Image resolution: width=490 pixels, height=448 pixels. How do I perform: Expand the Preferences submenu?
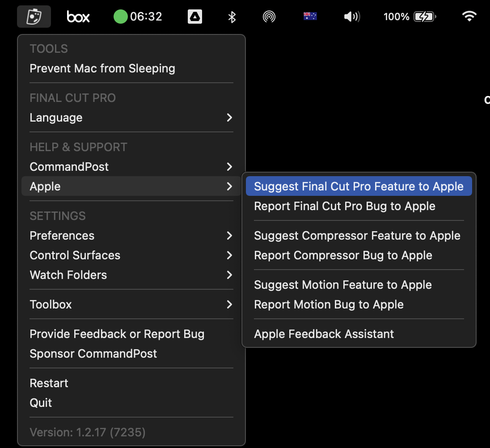131,236
